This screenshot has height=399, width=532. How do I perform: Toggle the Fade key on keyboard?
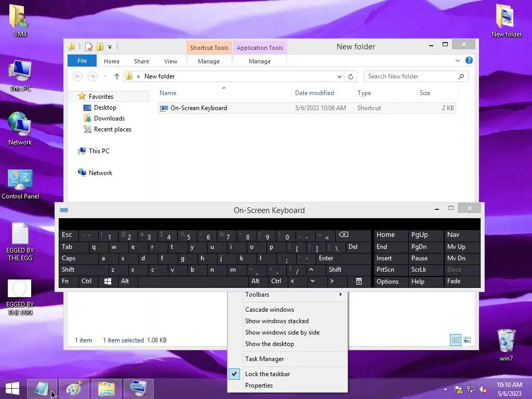click(462, 281)
